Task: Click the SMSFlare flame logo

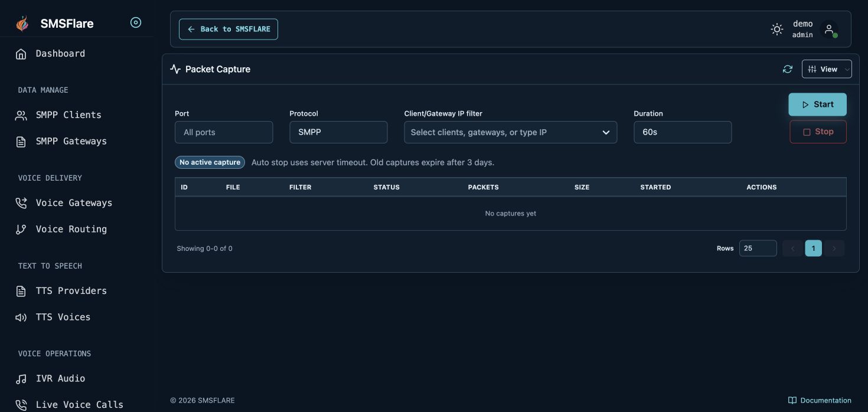Action: [x=22, y=24]
